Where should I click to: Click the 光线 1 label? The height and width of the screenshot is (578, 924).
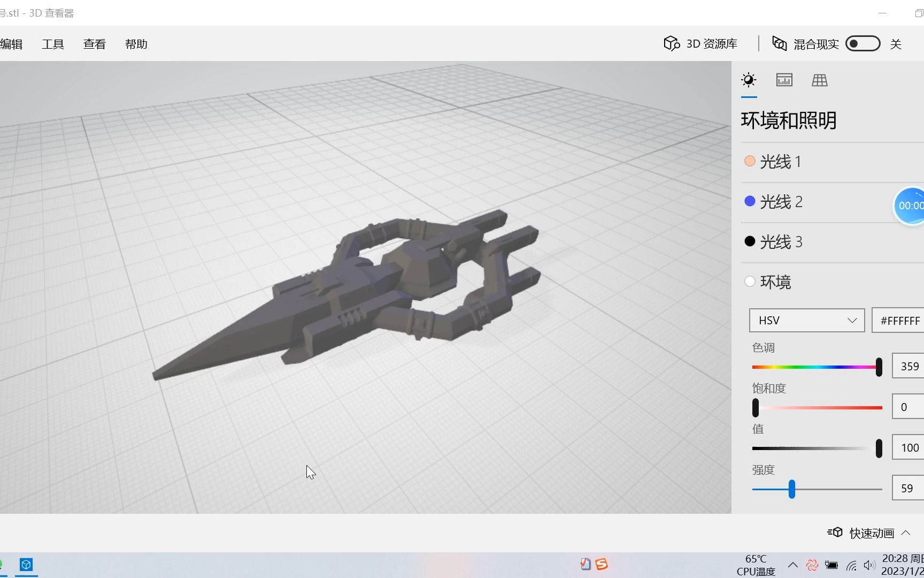tap(781, 162)
